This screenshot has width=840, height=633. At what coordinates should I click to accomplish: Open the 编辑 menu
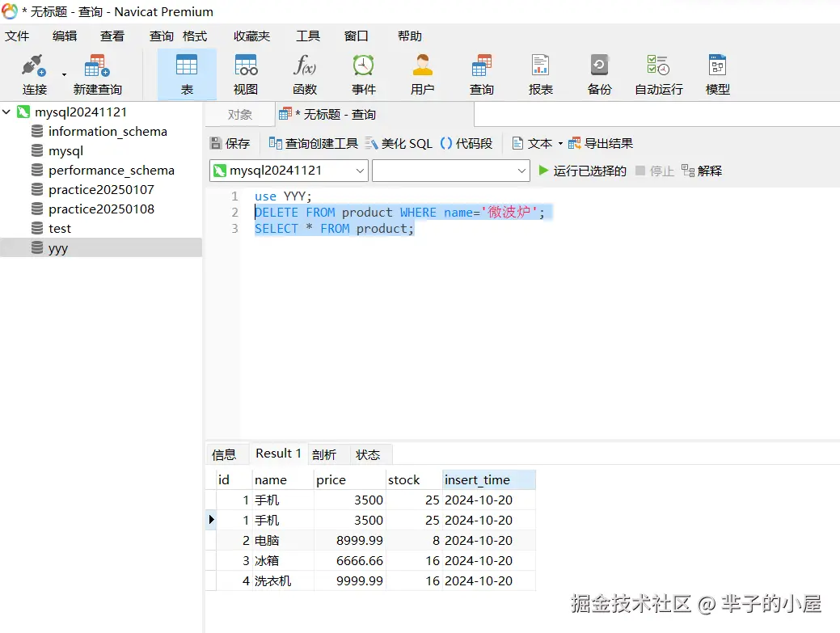(x=65, y=36)
